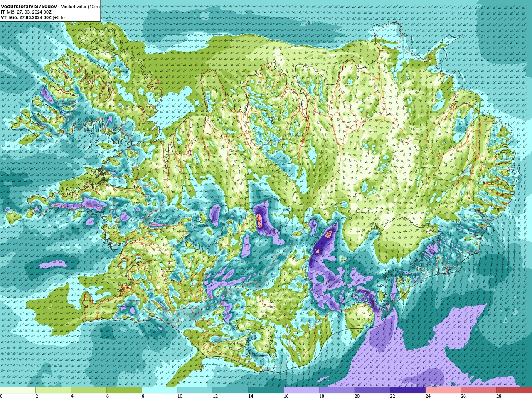This screenshot has height=399, width=532.
Task: Click the light lavender 16–18 legend swatch
Action: click(x=301, y=390)
